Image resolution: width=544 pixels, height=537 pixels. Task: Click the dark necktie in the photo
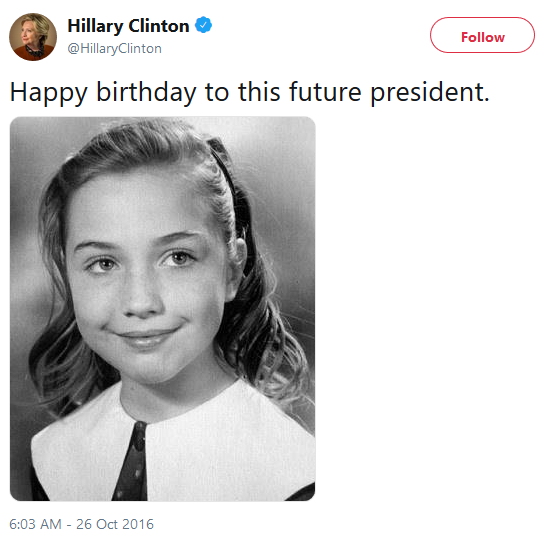pos(132,461)
